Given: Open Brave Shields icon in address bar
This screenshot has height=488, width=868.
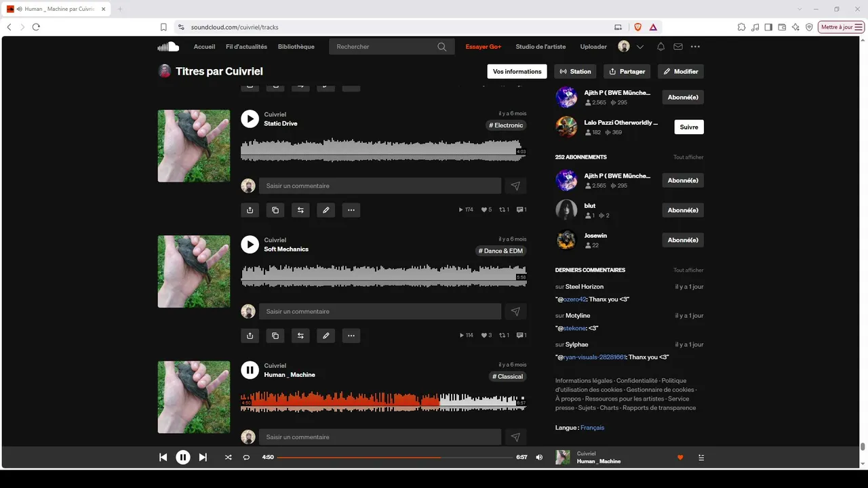Looking at the screenshot, I should (x=637, y=27).
